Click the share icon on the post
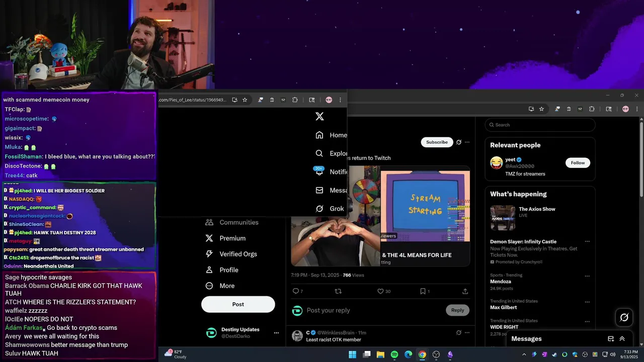The height and width of the screenshot is (362, 644). coord(465,291)
